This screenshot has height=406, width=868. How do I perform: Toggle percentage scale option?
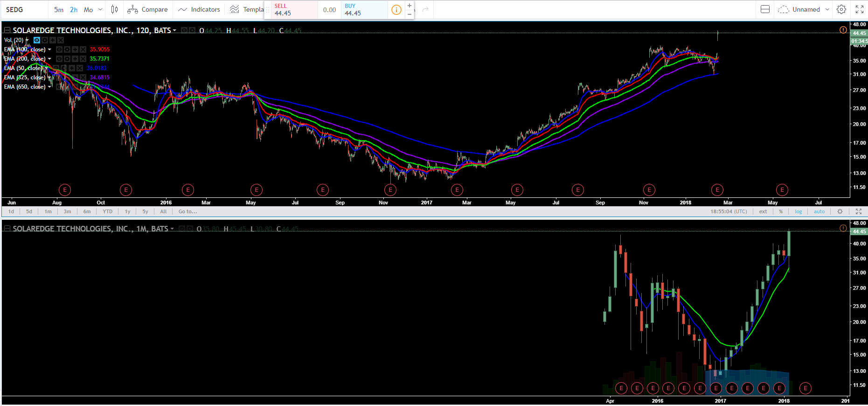tap(781, 211)
